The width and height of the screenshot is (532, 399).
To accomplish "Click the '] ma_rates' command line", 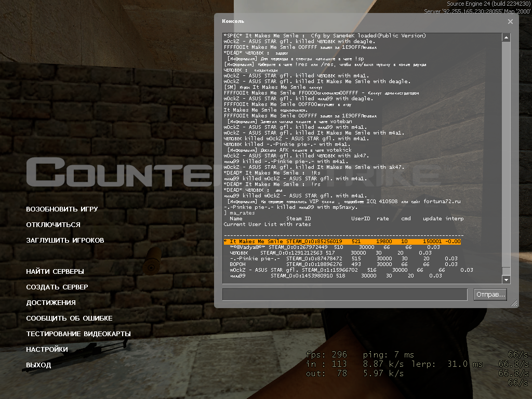I will [x=239, y=213].
